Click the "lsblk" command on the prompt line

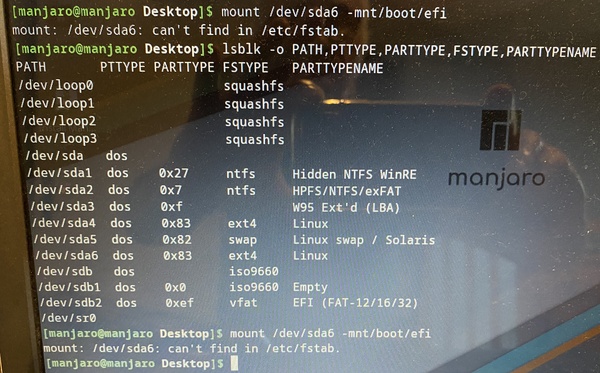[x=242, y=49]
